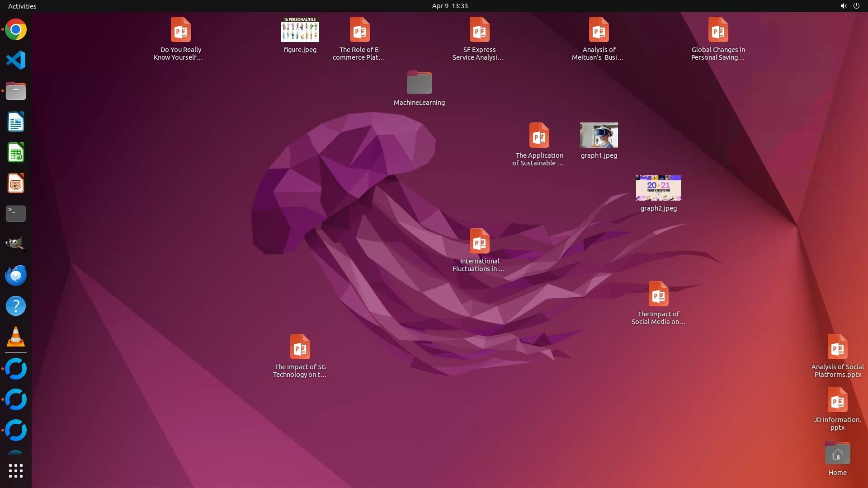
Task: Open Google Chrome from the dock
Action: pos(16,30)
